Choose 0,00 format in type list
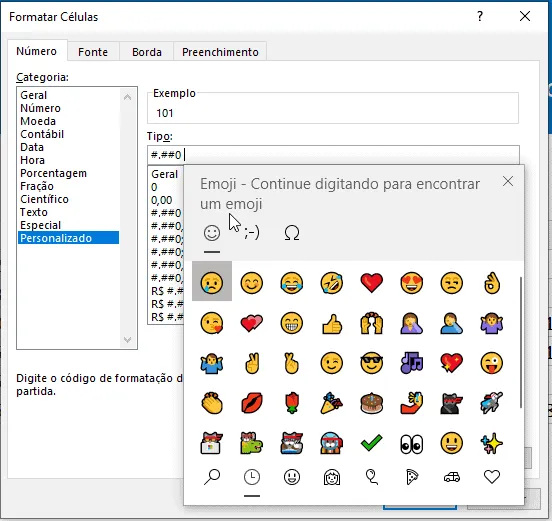 pos(162,200)
